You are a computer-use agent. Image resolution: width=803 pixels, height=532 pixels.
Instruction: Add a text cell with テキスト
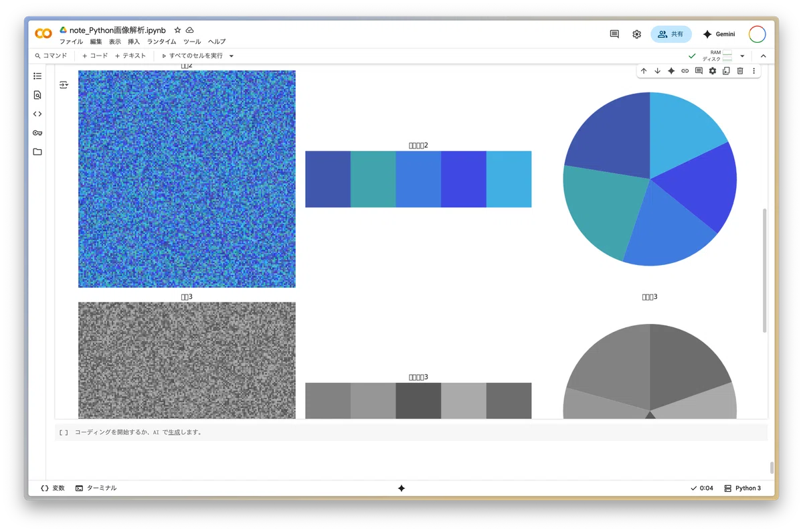click(x=130, y=56)
